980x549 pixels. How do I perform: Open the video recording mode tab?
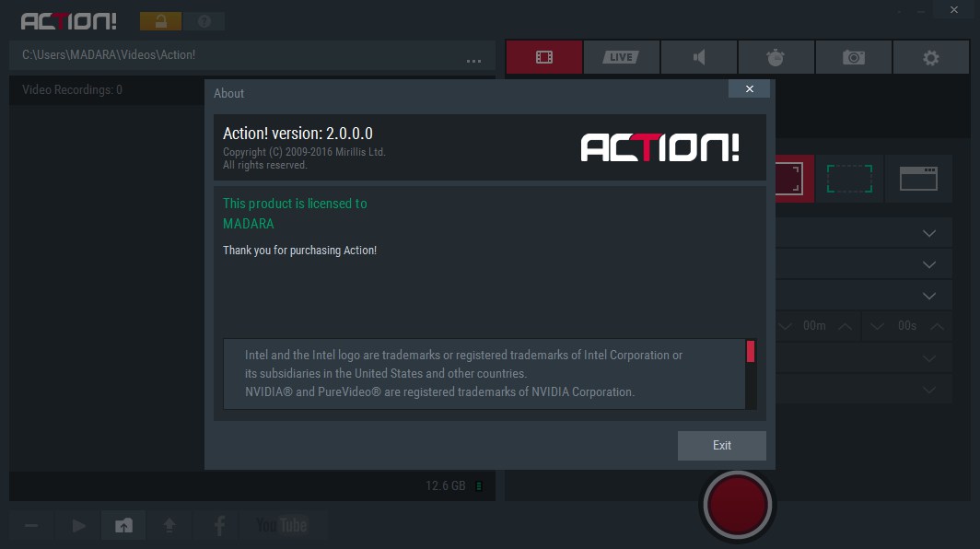click(543, 57)
